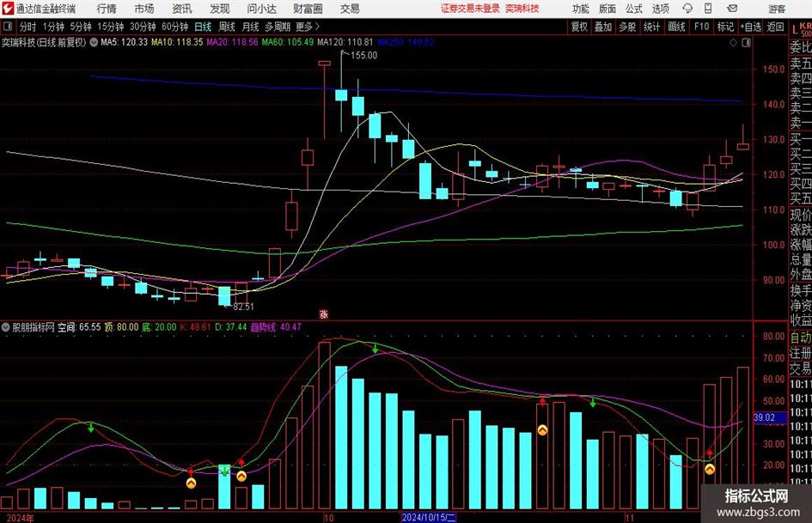Click 证券交易未登录 login link

(x=470, y=9)
